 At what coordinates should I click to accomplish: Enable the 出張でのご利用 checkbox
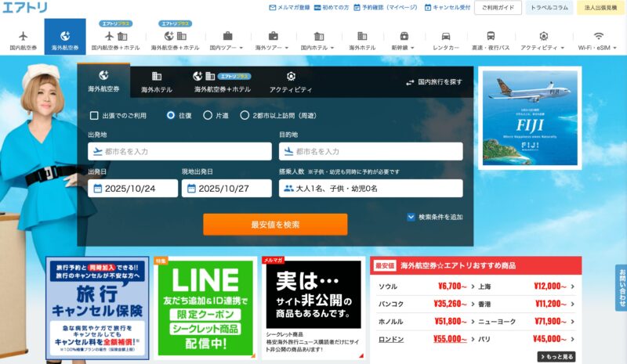94,115
